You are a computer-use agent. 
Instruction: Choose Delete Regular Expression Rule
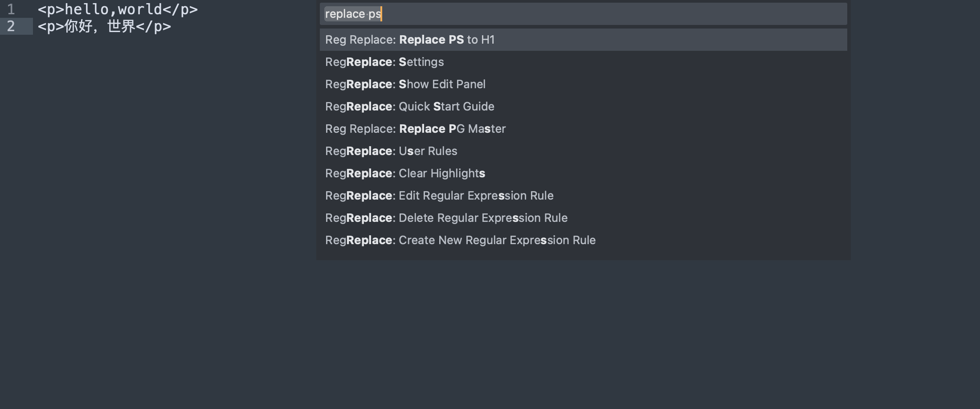[446, 218]
